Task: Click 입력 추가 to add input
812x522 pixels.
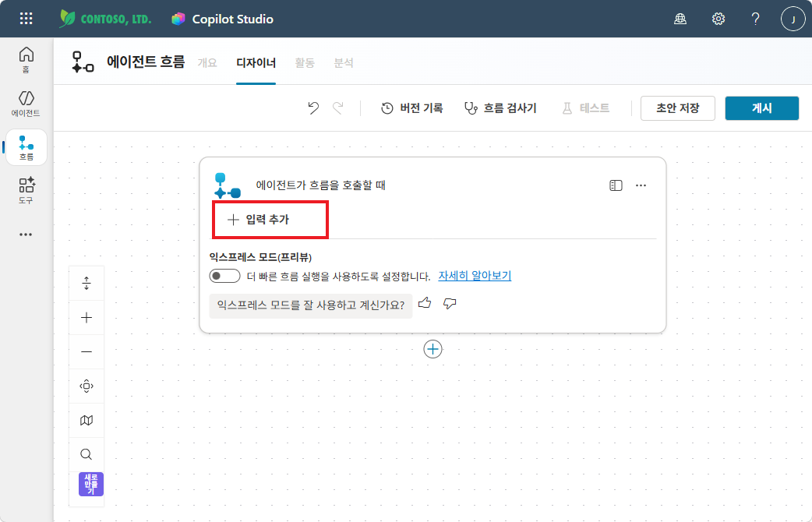Action: [x=258, y=220]
